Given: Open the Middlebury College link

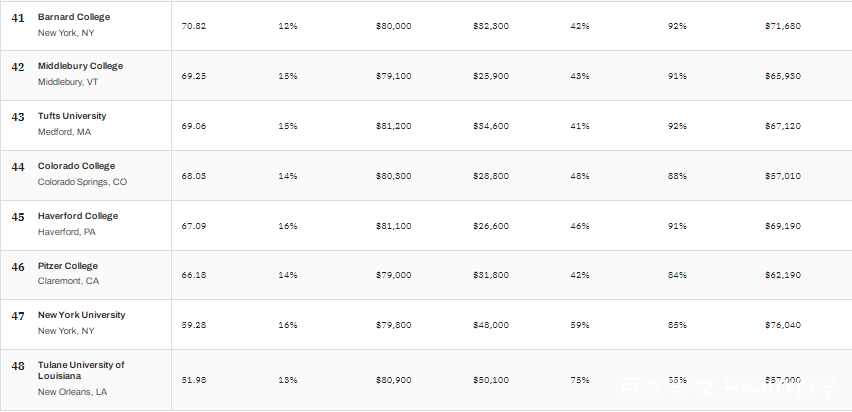Looking at the screenshot, I should tap(80, 66).
